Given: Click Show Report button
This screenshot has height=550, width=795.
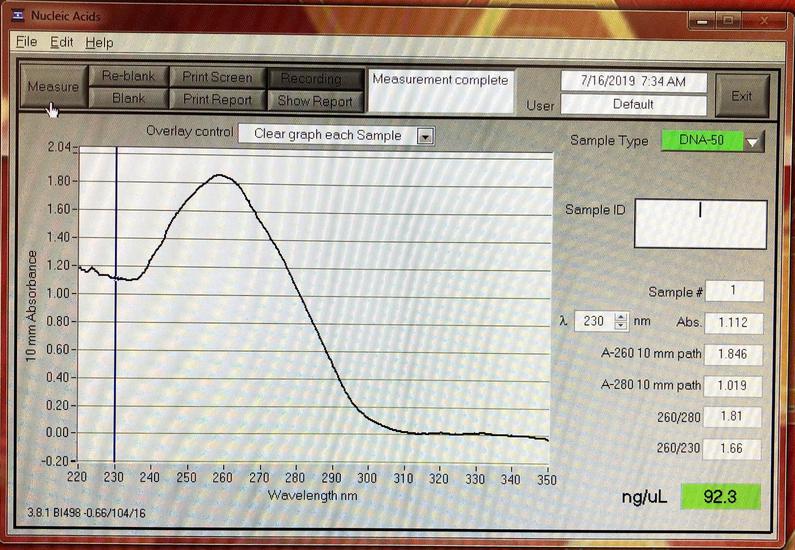Looking at the screenshot, I should [x=315, y=100].
